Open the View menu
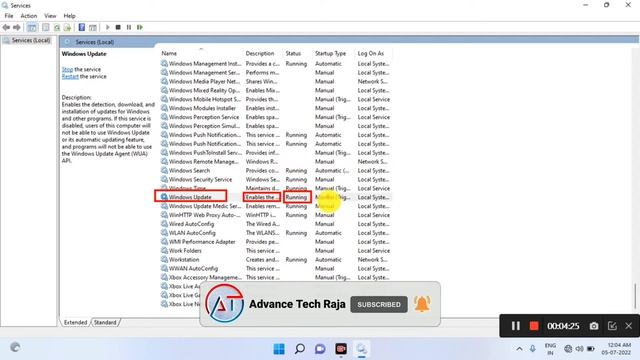Image resolution: width=640 pixels, height=360 pixels. (x=50, y=16)
